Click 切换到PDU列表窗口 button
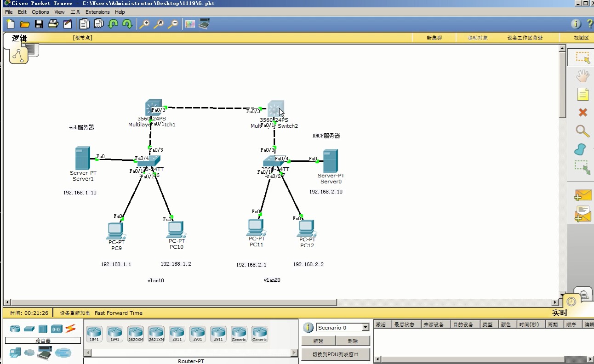This screenshot has height=364, width=594. [x=336, y=354]
